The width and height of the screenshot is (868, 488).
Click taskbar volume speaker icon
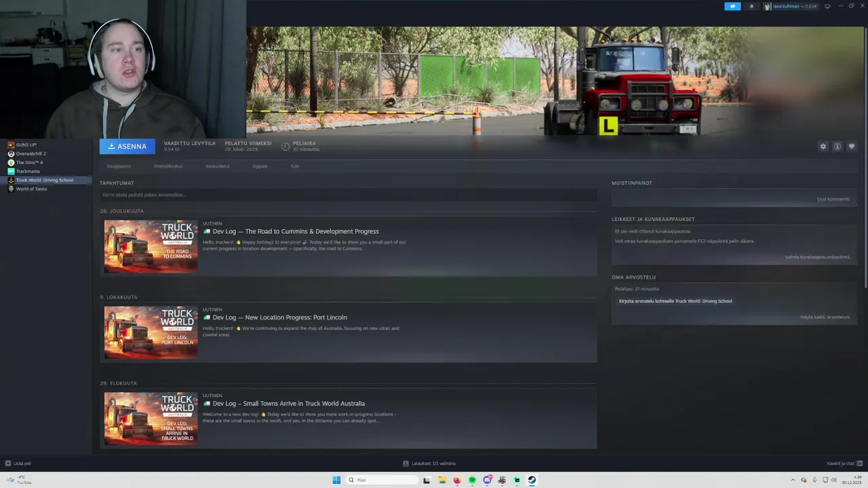pyautogui.click(x=833, y=480)
